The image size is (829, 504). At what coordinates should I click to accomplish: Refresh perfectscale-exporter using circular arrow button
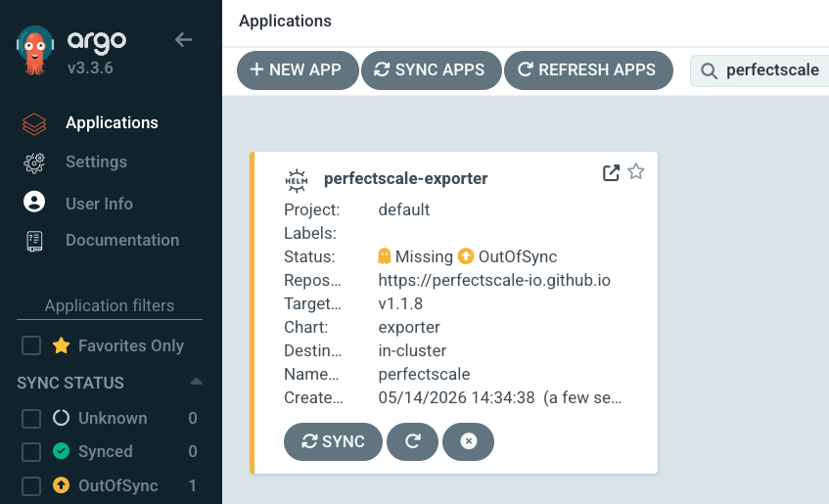coord(412,441)
